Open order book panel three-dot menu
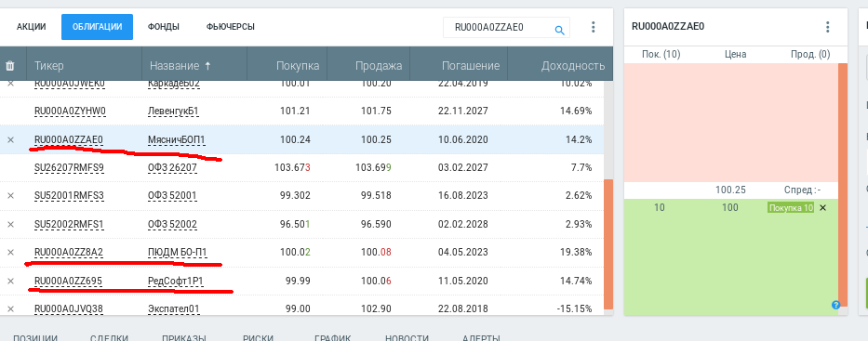The width and height of the screenshot is (868, 341). (828, 27)
